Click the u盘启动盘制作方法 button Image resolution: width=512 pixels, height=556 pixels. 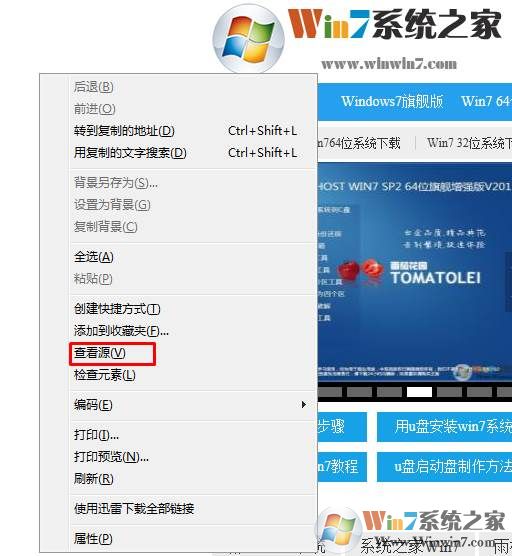click(444, 467)
